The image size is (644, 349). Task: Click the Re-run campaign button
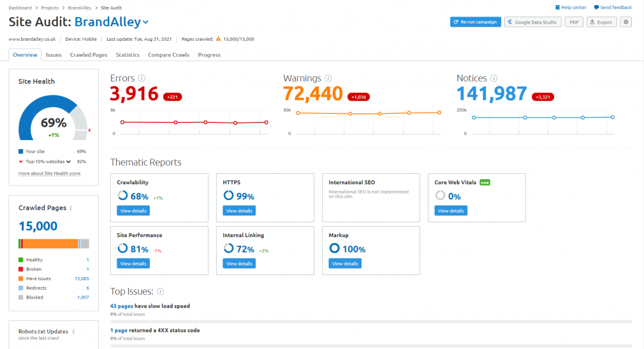pos(475,22)
